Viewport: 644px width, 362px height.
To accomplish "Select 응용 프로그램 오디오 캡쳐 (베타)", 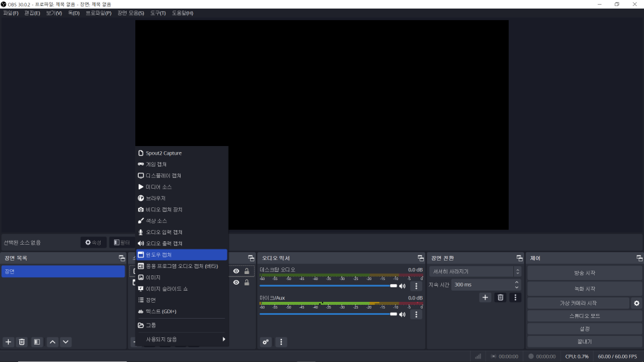I will coord(181,266).
